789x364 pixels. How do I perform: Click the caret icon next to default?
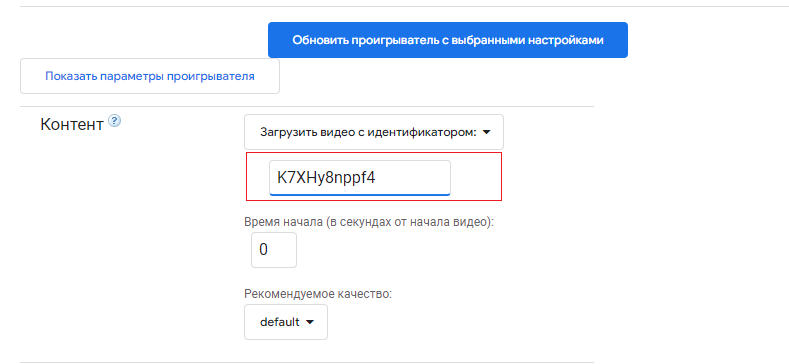pyautogui.click(x=310, y=322)
